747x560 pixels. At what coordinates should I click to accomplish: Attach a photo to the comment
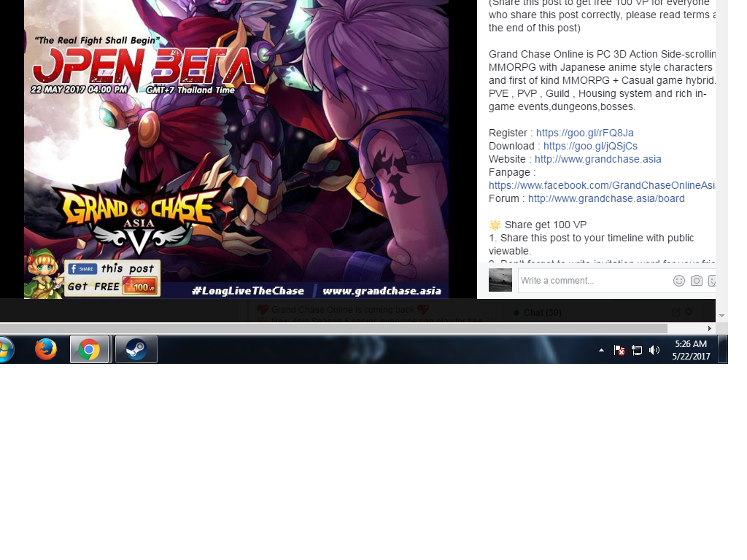tap(697, 281)
